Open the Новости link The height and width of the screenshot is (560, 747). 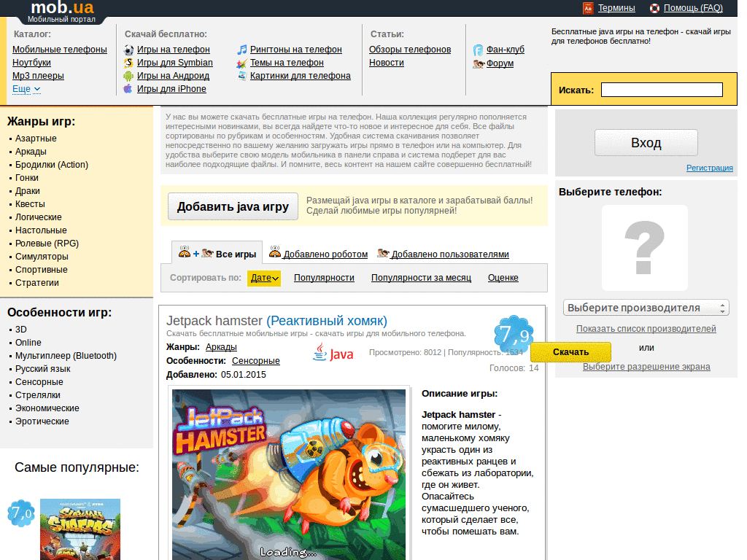point(387,63)
